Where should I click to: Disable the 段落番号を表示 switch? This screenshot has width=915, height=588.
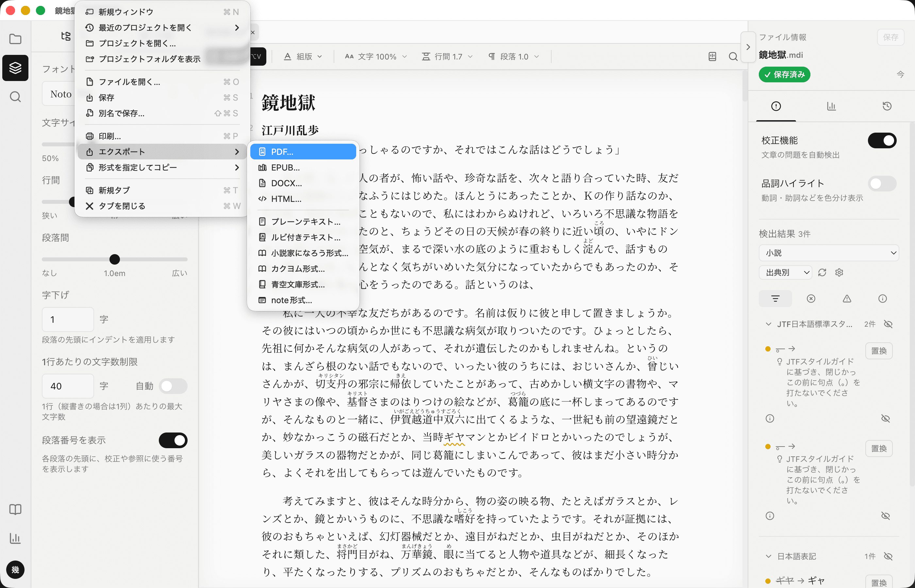pos(173,440)
